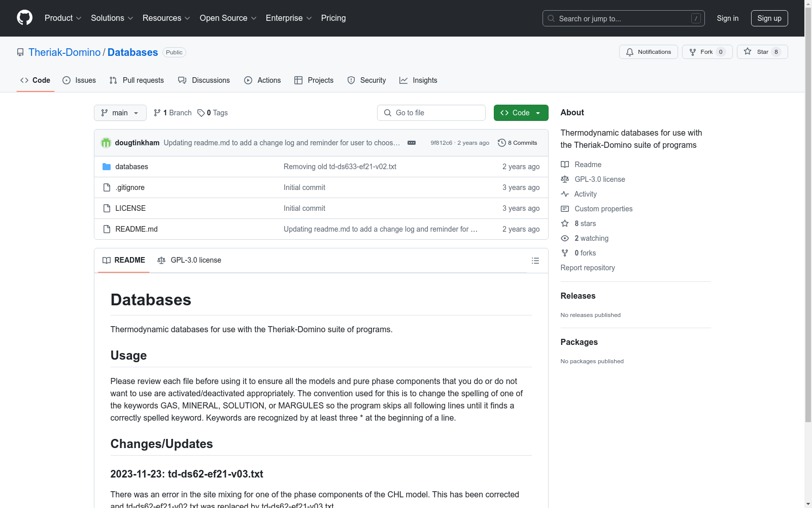This screenshot has width=812, height=508.
Task: Expand the Resources menu
Action: (166, 18)
